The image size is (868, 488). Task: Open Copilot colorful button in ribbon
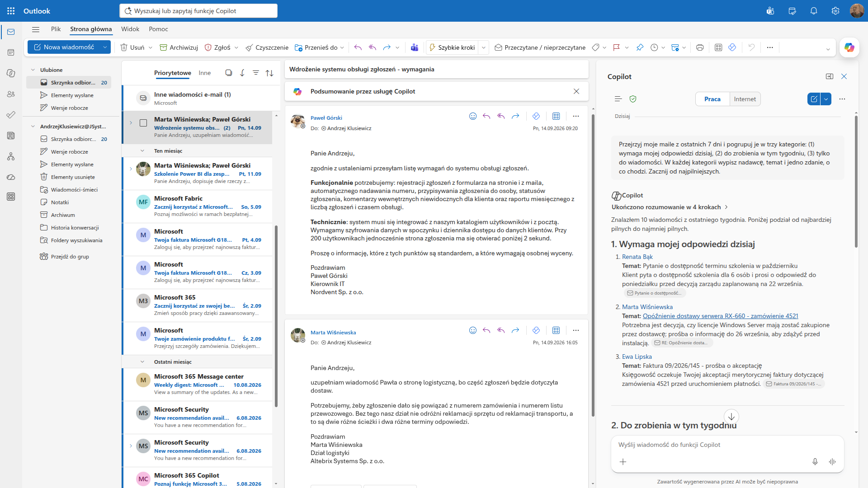[849, 47]
